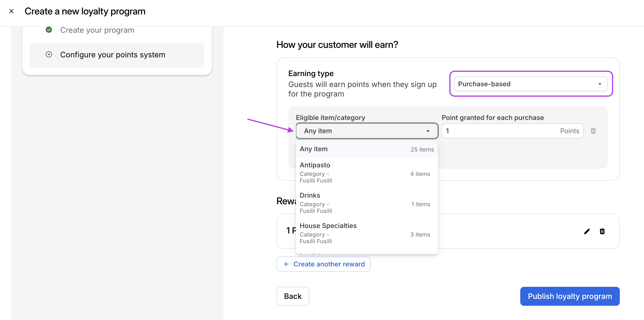644x320 pixels.
Task: Click the Points granted input field
Action: point(500,131)
